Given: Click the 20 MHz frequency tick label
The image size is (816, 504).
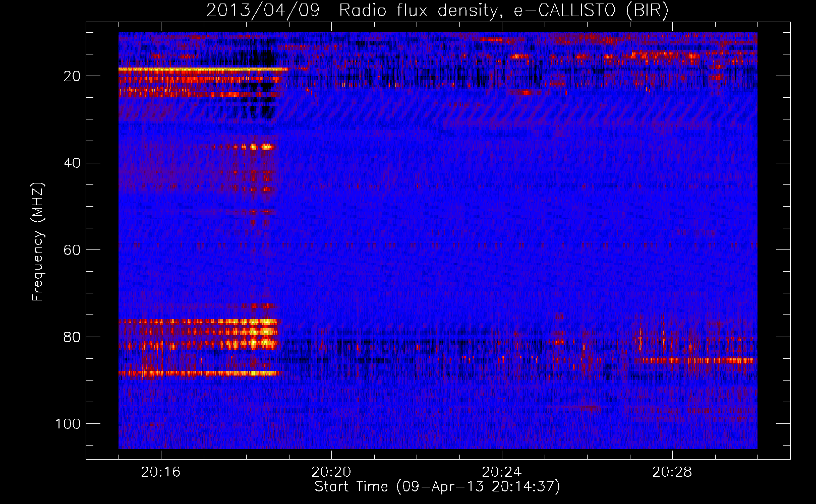Looking at the screenshot, I should 73,76.
